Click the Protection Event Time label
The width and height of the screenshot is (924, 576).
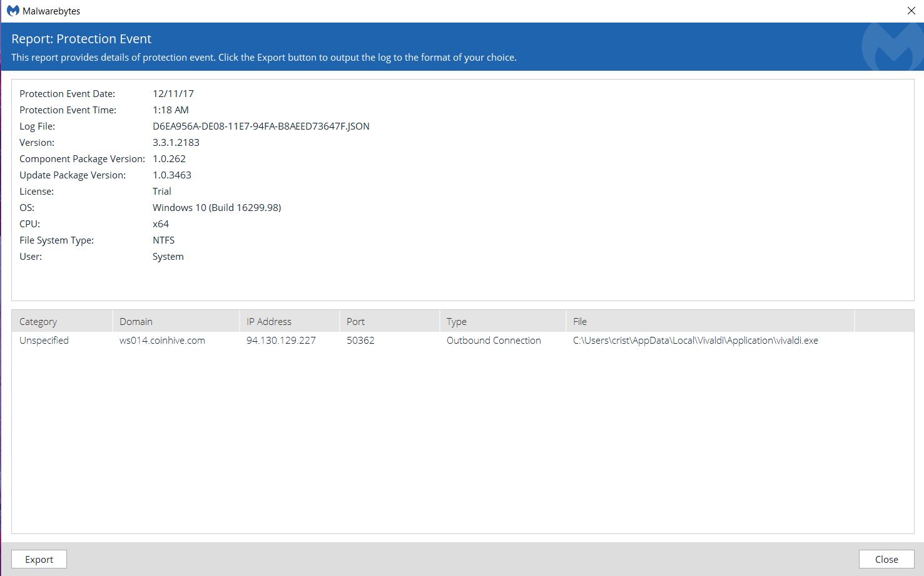point(68,110)
